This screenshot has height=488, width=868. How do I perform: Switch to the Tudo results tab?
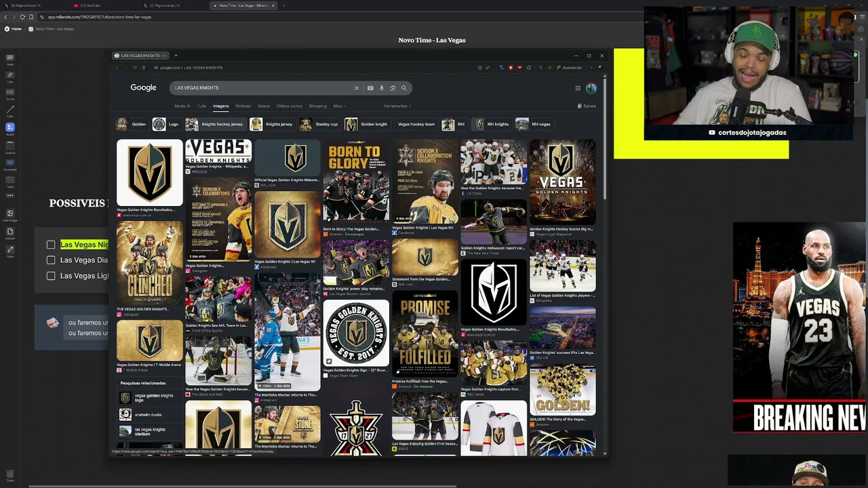click(201, 106)
